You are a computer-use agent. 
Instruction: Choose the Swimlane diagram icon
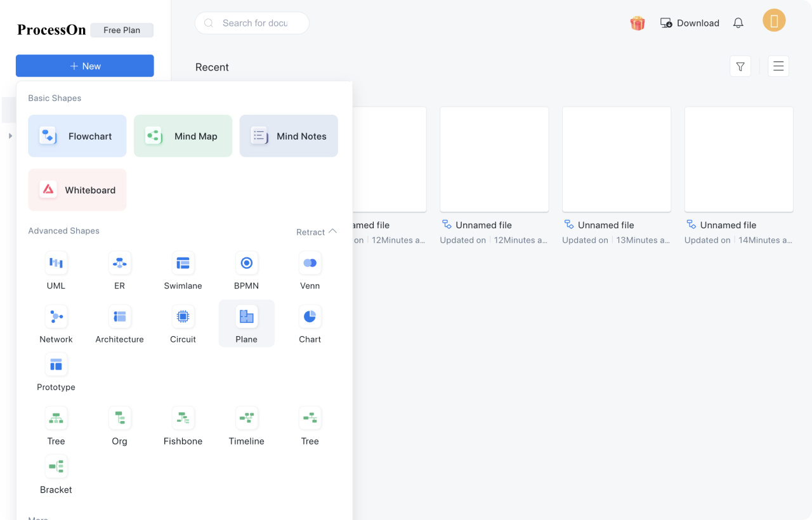[183, 263]
